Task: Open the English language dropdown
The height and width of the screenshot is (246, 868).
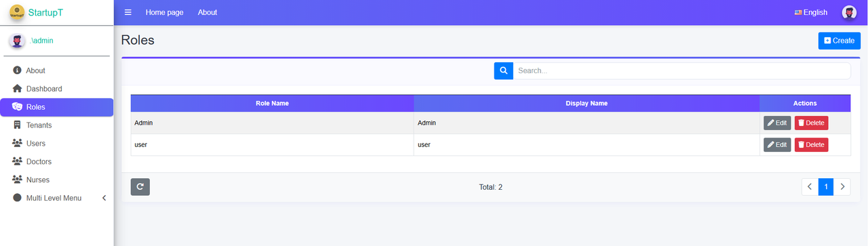Action: pos(811,12)
